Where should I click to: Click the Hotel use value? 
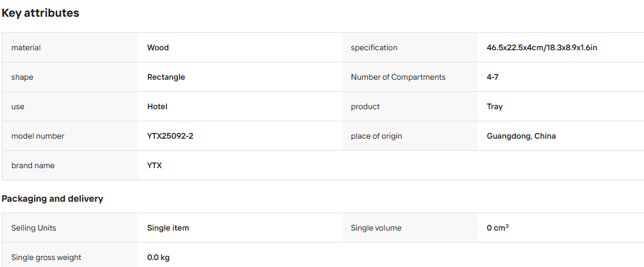[x=157, y=107]
